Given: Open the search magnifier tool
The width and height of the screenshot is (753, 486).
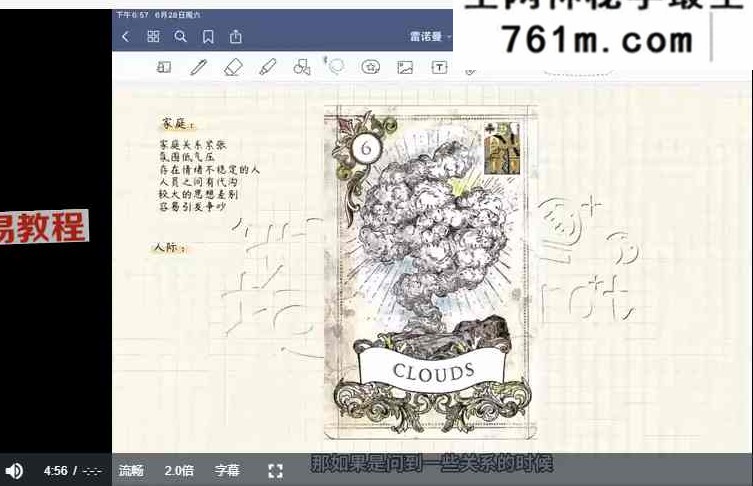Looking at the screenshot, I should [x=181, y=36].
